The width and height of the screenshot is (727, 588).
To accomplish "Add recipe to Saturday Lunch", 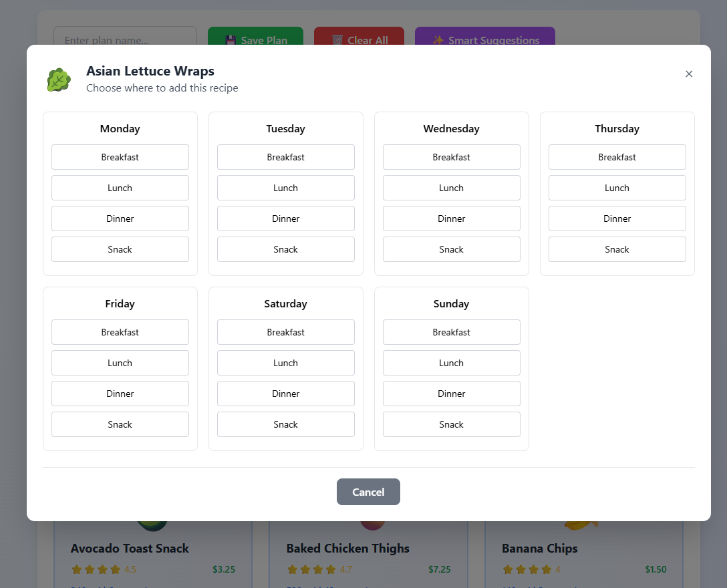I will [285, 363].
